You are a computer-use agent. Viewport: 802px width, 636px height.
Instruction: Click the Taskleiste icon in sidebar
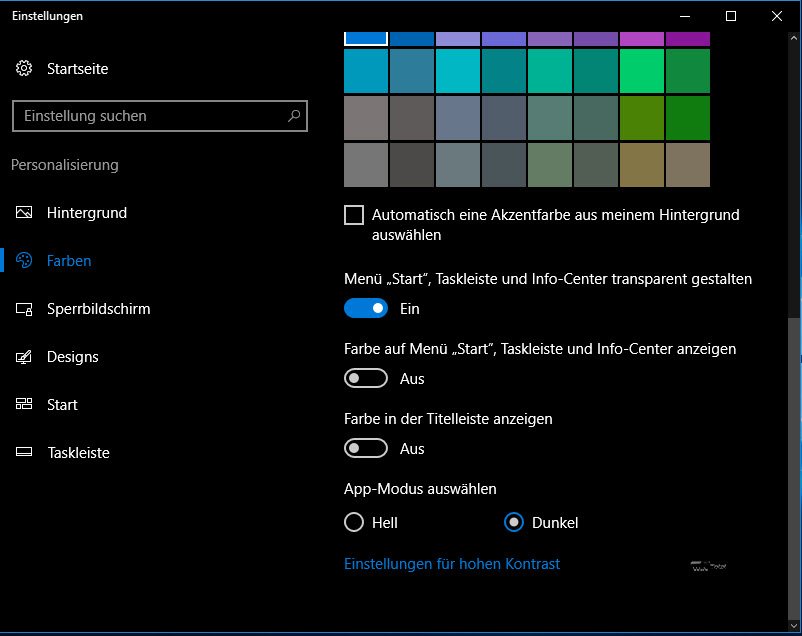point(25,453)
